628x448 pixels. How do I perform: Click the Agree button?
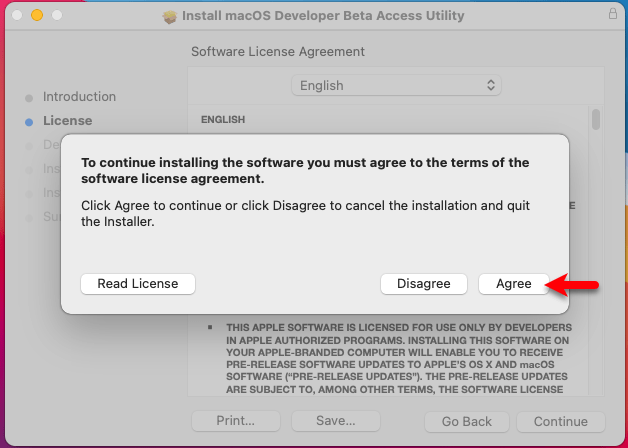[x=513, y=284]
